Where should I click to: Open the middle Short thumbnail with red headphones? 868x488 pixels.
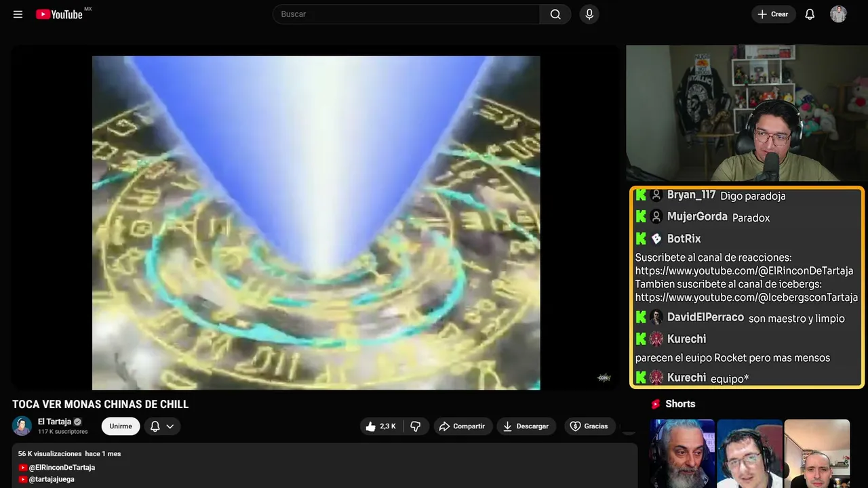pos(749,453)
